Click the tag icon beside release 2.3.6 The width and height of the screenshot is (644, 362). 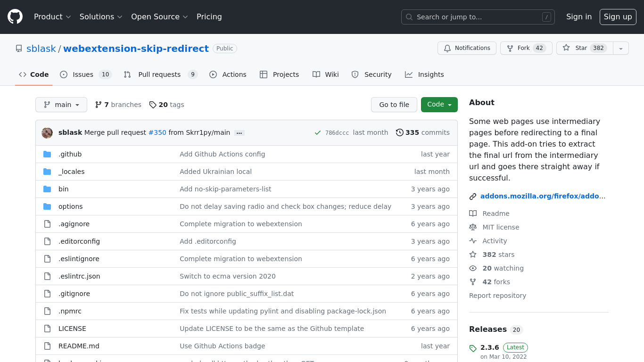pos(473,348)
